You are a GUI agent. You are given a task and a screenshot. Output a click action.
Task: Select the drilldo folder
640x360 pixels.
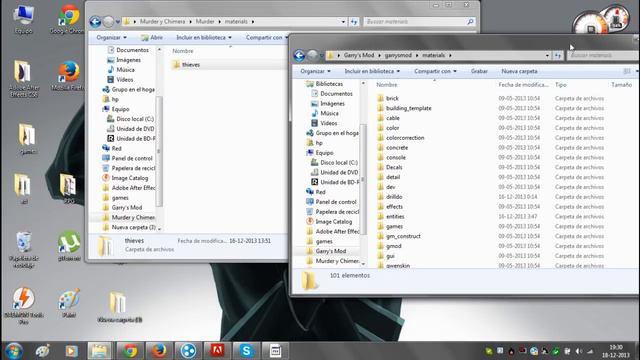(x=394, y=197)
